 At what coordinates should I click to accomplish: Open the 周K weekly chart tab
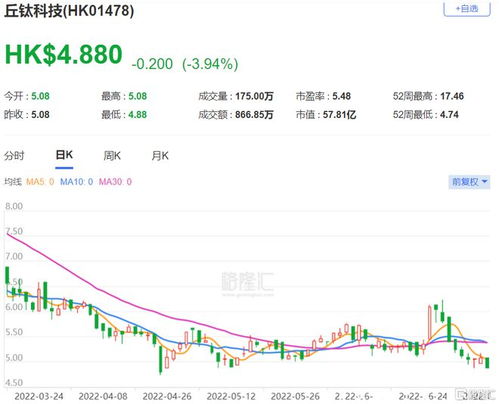[112, 156]
